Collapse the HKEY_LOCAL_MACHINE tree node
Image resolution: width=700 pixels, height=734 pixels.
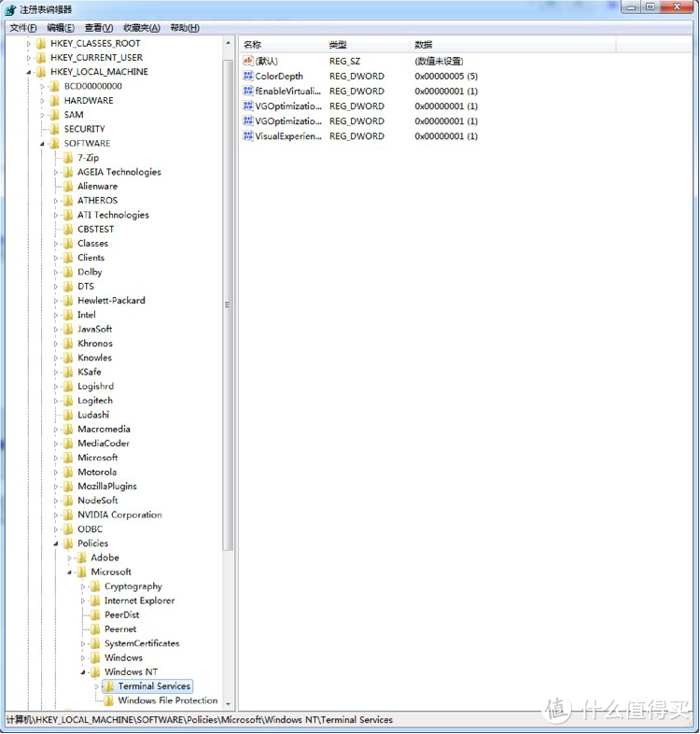click(29, 72)
